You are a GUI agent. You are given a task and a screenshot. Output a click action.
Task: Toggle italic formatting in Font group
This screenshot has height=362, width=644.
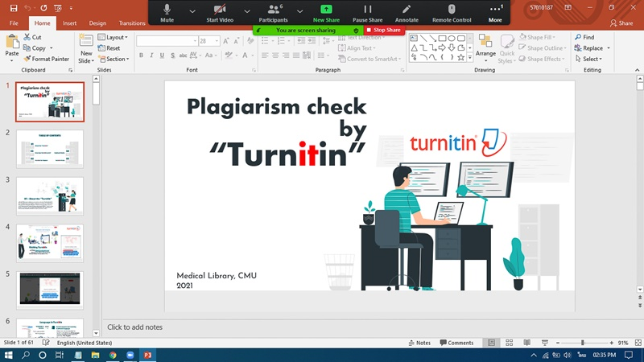pos(151,56)
